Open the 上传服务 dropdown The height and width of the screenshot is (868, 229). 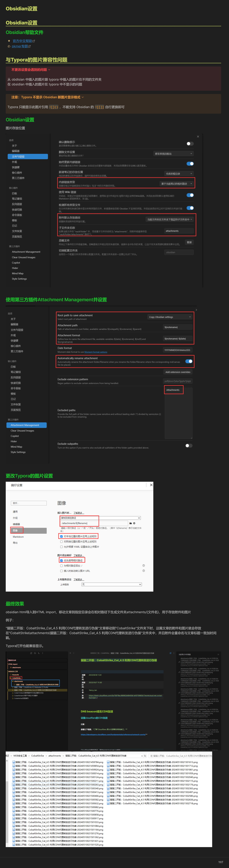tap(112, 584)
